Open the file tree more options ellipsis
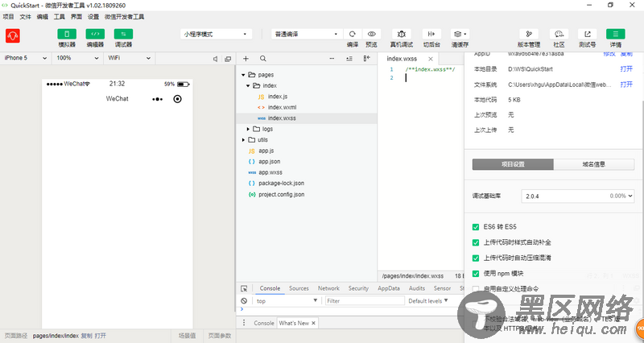 332,59
